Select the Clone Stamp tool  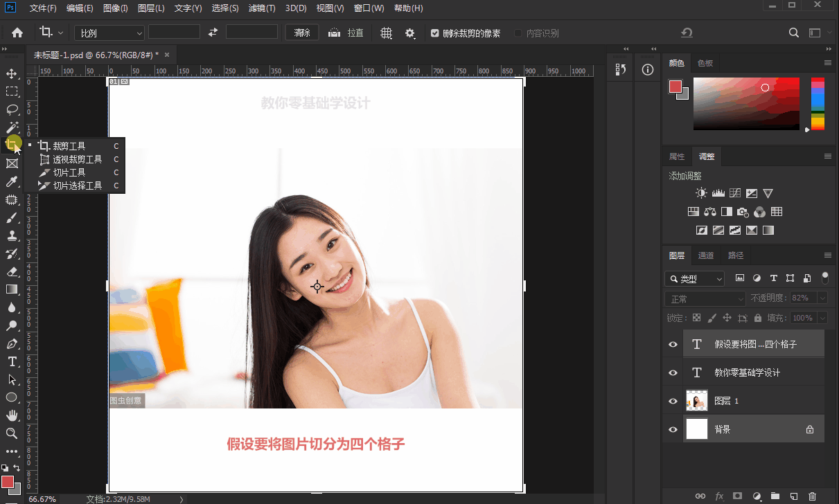(12, 235)
